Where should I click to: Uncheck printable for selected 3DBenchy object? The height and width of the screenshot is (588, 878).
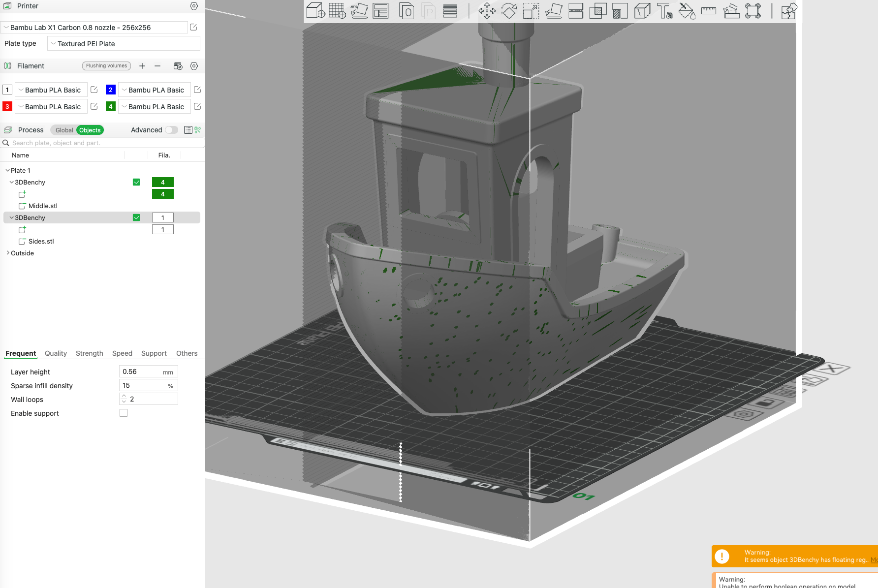tap(136, 217)
